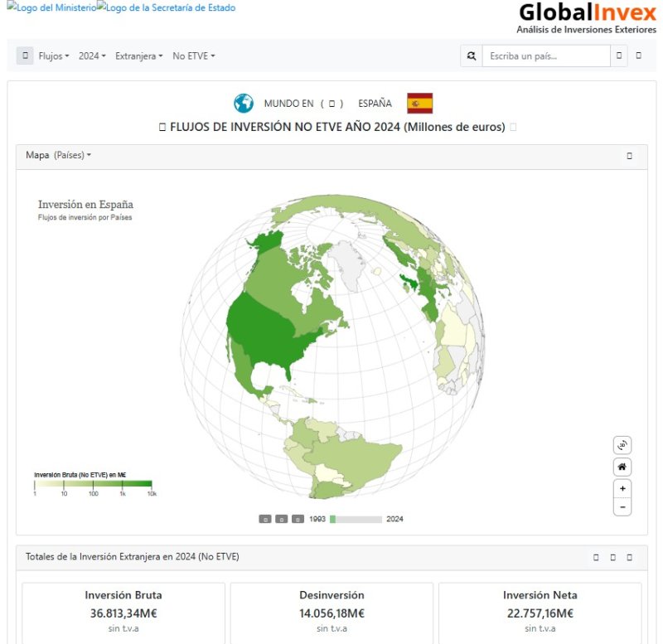The height and width of the screenshot is (644, 663).
Task: Click the Spain flag icon
Action: (x=419, y=104)
